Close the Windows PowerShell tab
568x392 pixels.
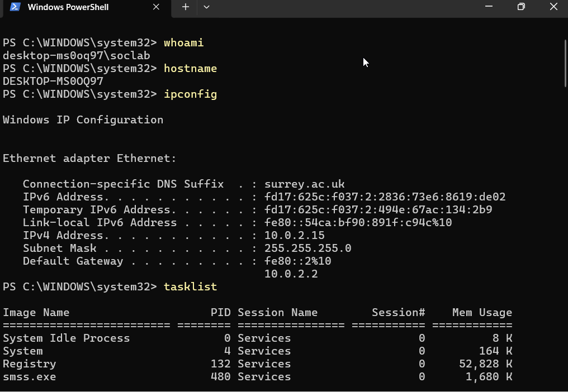(x=156, y=7)
